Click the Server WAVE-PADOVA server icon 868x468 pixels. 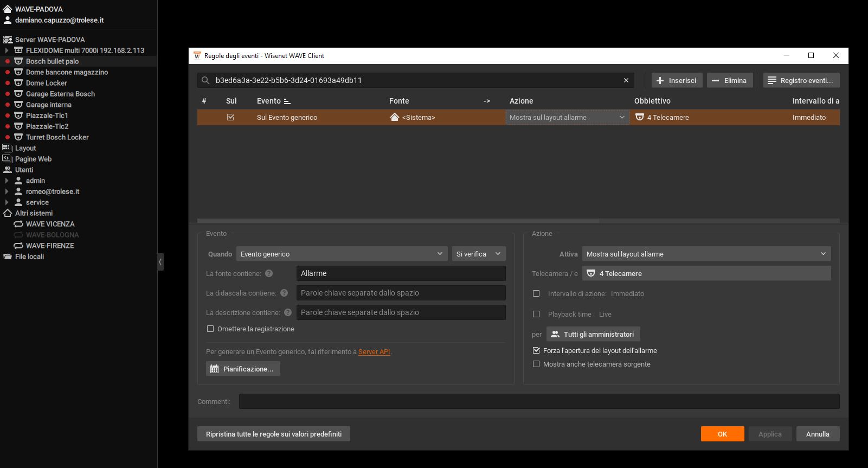[8, 40]
